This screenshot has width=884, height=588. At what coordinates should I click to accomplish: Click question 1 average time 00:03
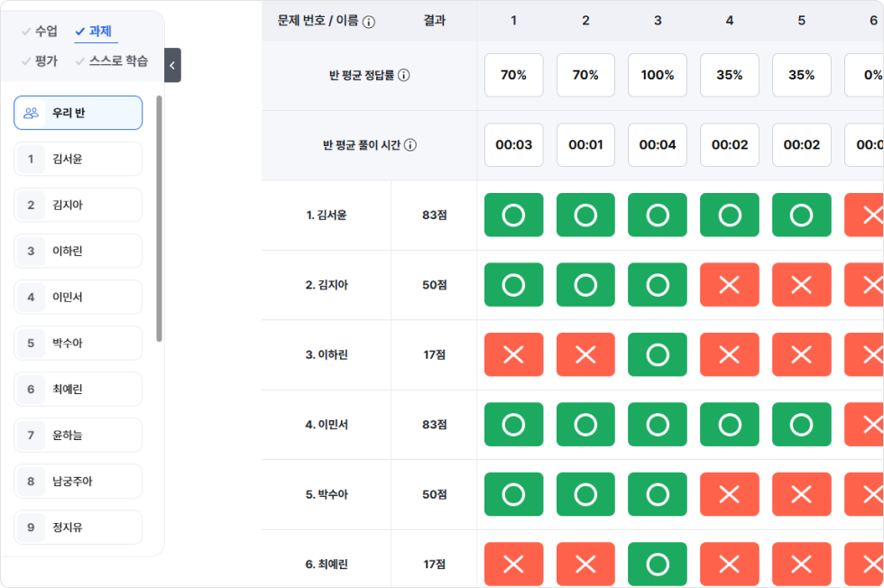point(513,145)
